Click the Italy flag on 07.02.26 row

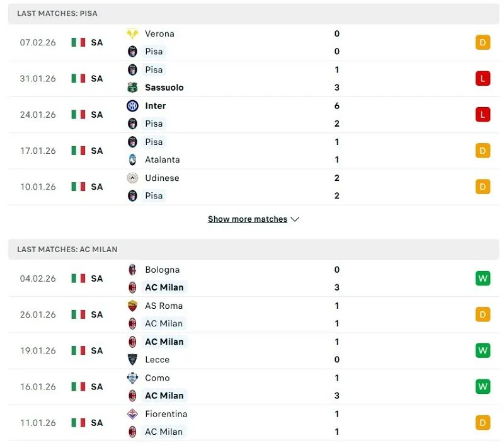pyautogui.click(x=78, y=43)
